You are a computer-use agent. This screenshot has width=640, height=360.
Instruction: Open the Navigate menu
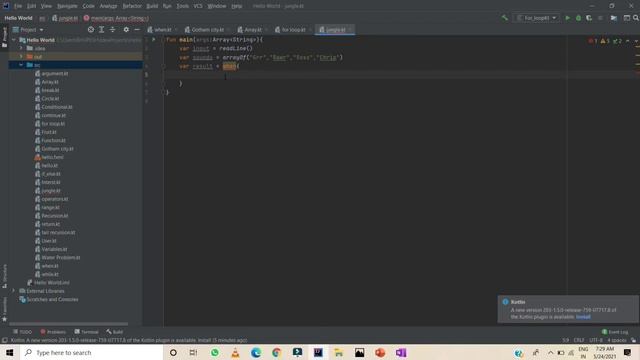(x=67, y=6)
